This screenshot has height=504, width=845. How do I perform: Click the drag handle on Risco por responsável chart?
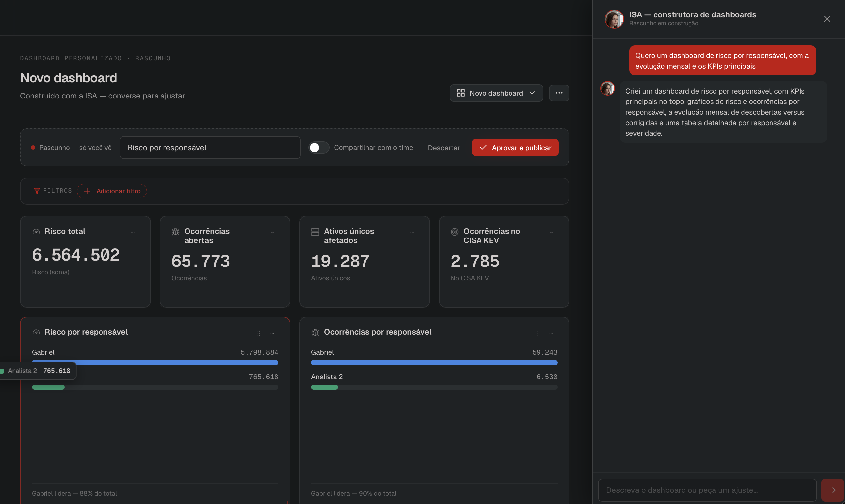(259, 333)
